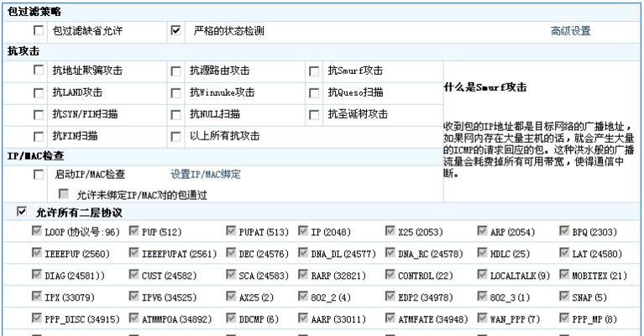Image resolution: width=644 pixels, height=336 pixels.
Task: Toggle X25 (2053) protocol checkbox
Action: tap(390, 231)
